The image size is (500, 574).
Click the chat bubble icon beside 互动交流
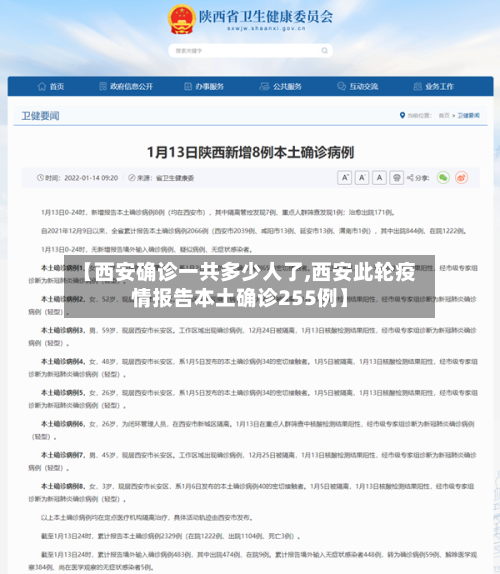click(x=341, y=86)
